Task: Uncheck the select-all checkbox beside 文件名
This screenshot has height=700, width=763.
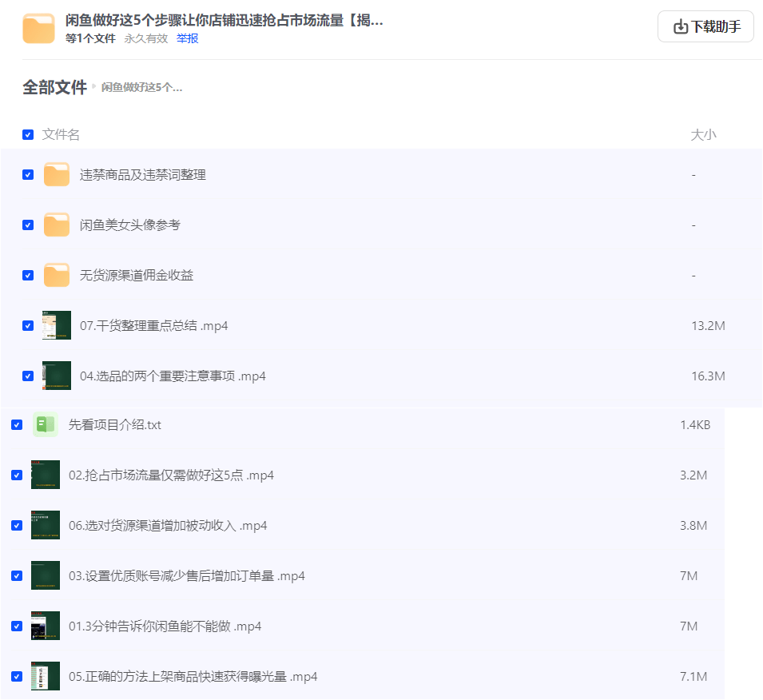Action: 26,135
